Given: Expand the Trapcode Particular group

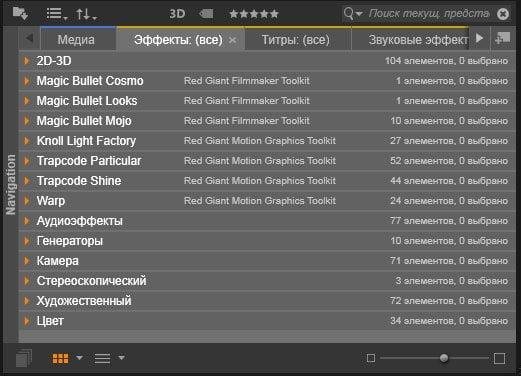Looking at the screenshot, I should pos(27,161).
